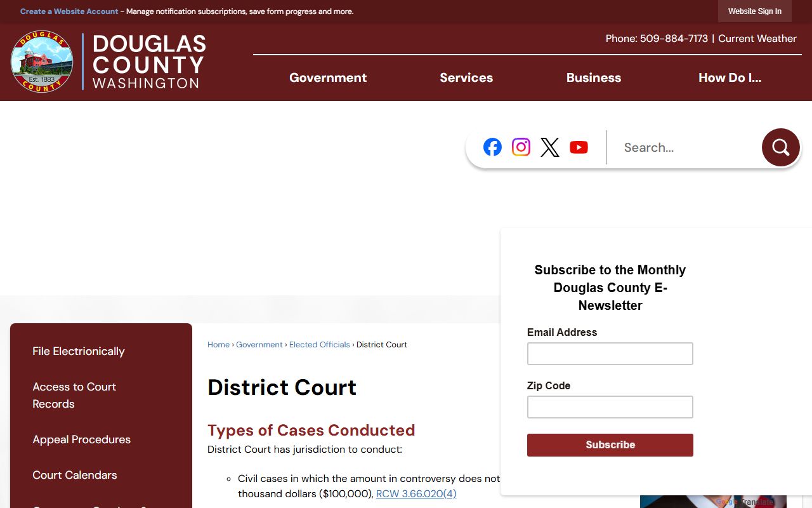The width and height of the screenshot is (812, 508).
Task: Click the Current Weather link
Action: (x=757, y=38)
